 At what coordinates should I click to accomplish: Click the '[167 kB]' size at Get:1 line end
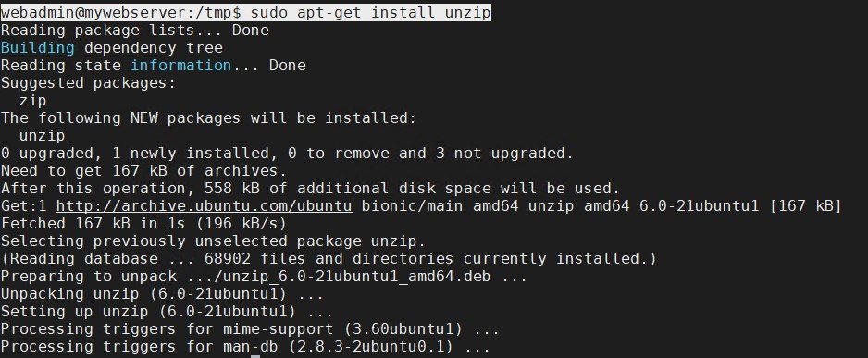point(805,206)
